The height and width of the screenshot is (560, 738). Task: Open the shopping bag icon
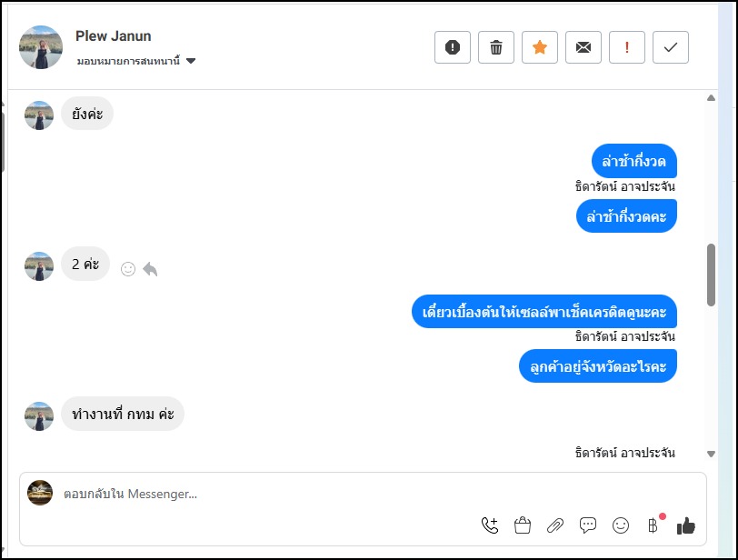tap(523, 525)
